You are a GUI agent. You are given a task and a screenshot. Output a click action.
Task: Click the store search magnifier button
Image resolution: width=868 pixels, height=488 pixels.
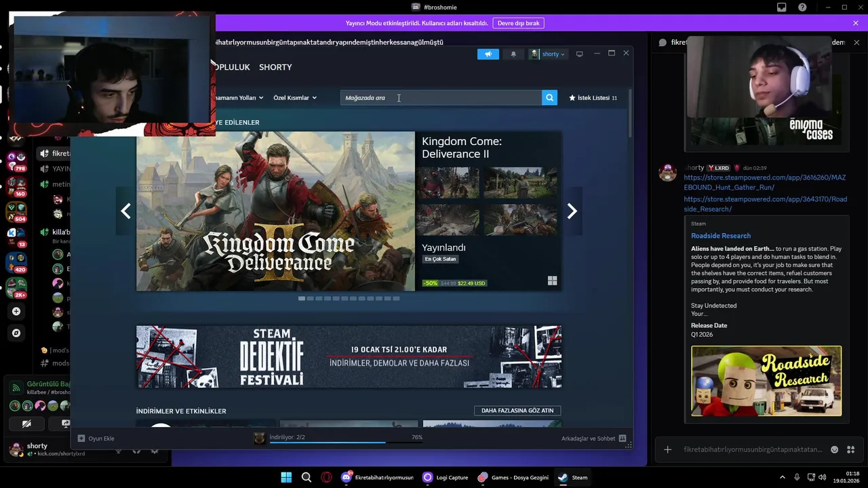[x=549, y=98]
